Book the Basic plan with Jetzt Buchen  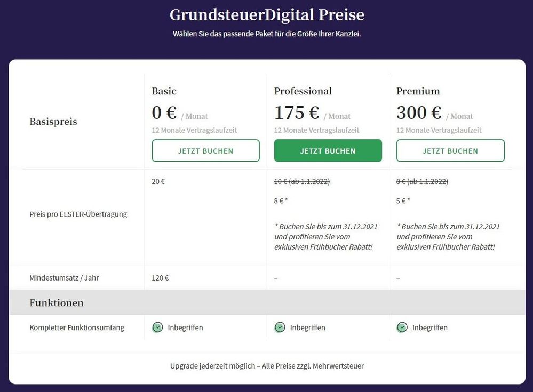[205, 150]
